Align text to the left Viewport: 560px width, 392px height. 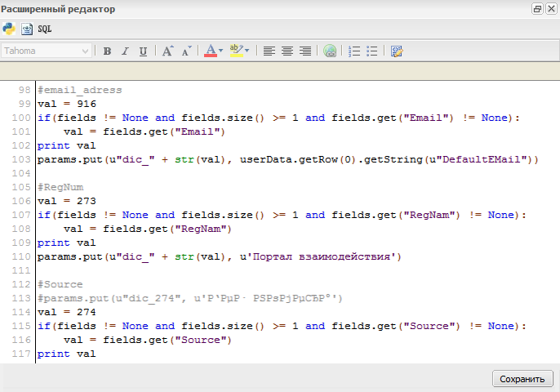(269, 51)
